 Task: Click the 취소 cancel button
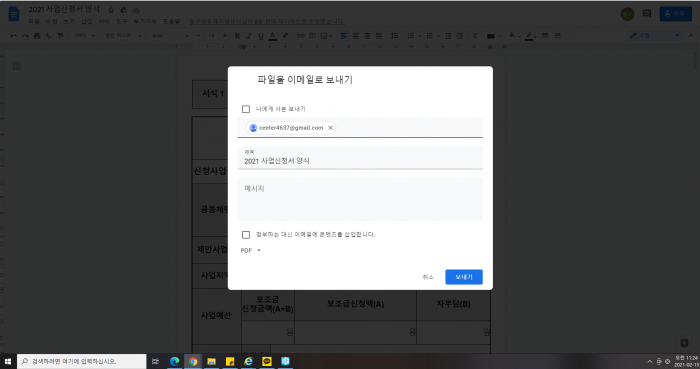click(x=428, y=277)
